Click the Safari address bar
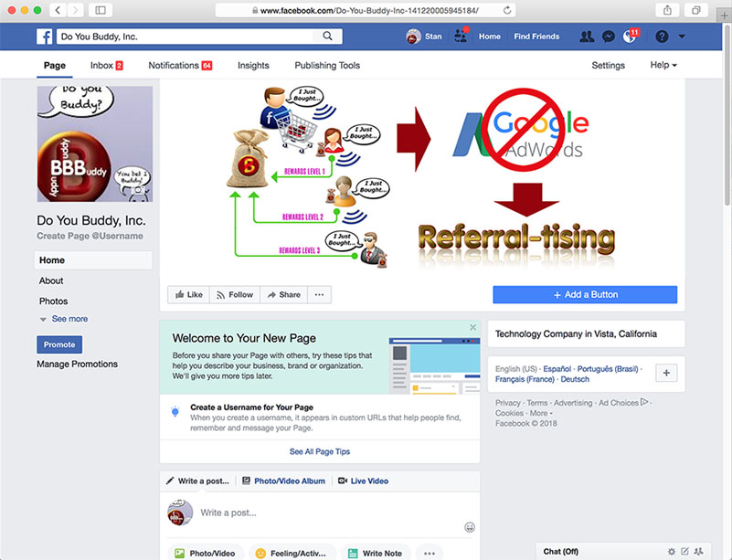Image resolution: width=732 pixels, height=560 pixels. tap(365, 10)
